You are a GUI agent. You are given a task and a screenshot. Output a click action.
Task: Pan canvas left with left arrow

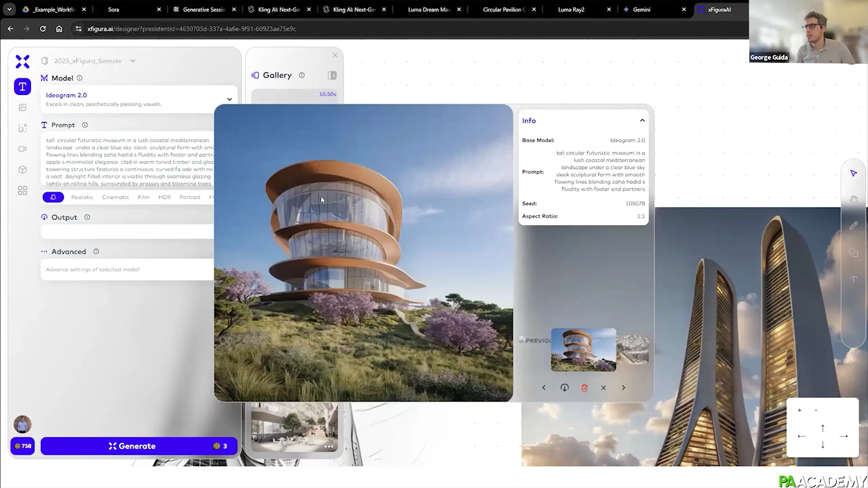(802, 436)
